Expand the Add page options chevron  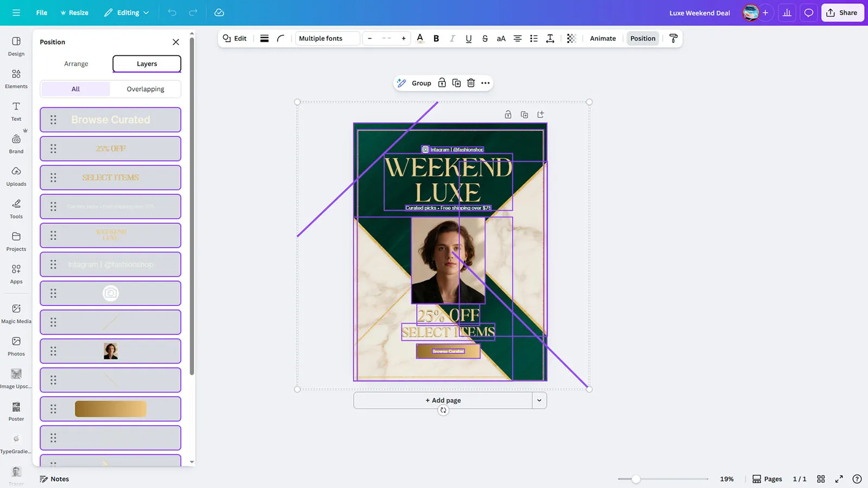[x=539, y=400]
